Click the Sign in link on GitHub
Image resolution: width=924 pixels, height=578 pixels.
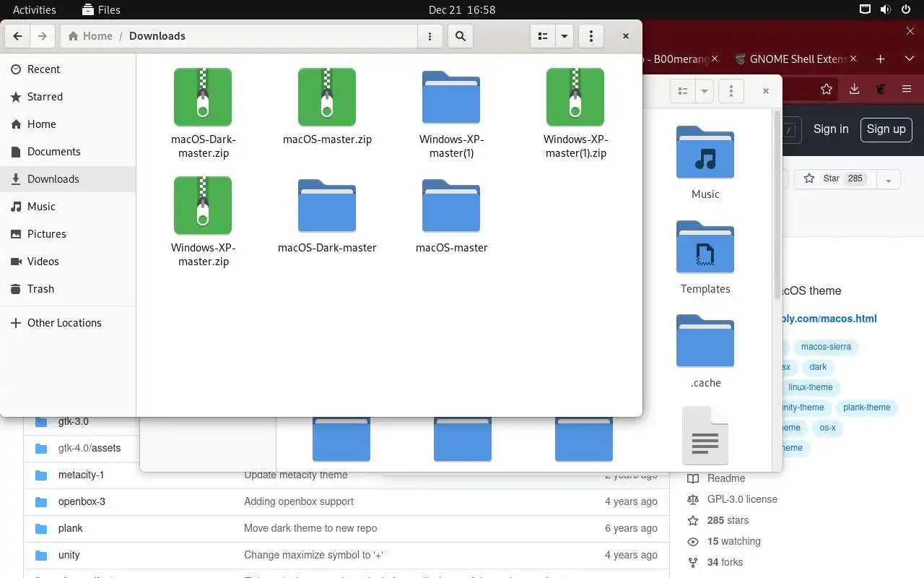coord(831,129)
